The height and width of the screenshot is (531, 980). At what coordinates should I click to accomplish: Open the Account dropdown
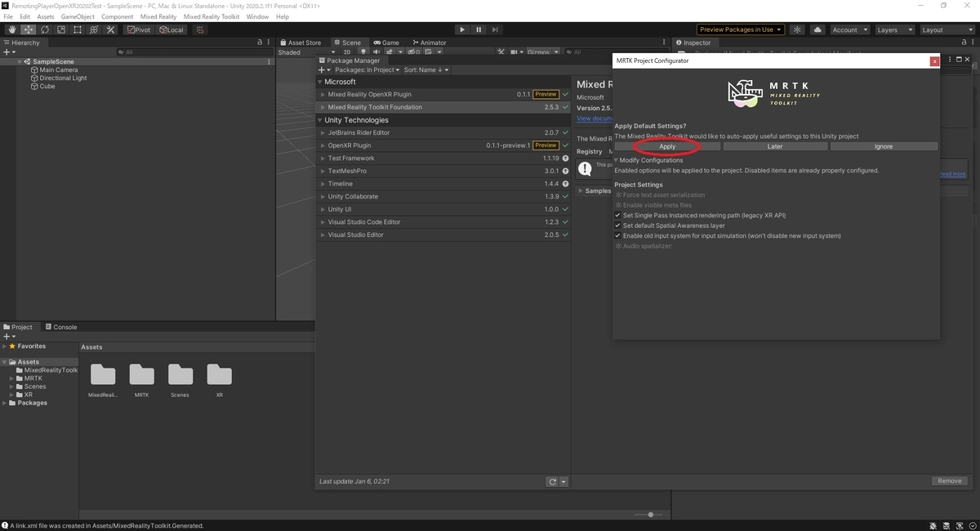pos(849,29)
